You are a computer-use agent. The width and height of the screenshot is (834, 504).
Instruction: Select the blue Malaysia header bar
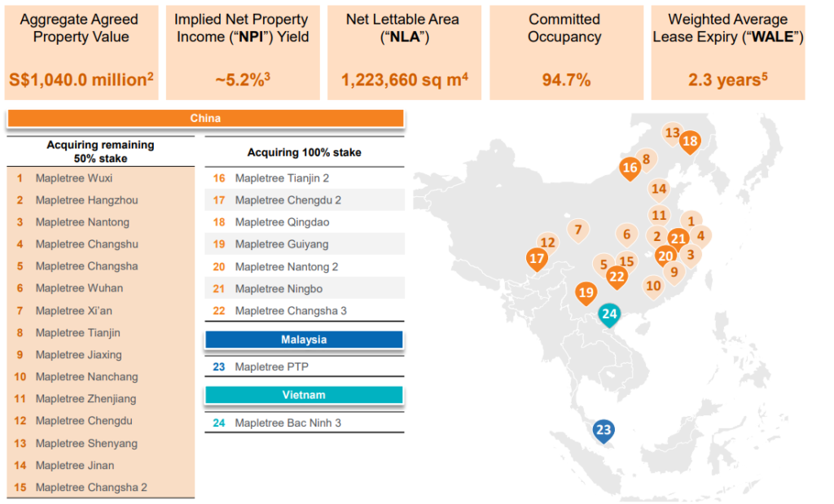pos(304,340)
